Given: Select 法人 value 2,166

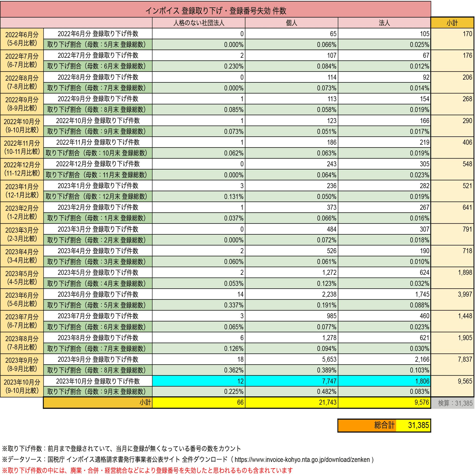Looking at the screenshot, I should point(384,359).
